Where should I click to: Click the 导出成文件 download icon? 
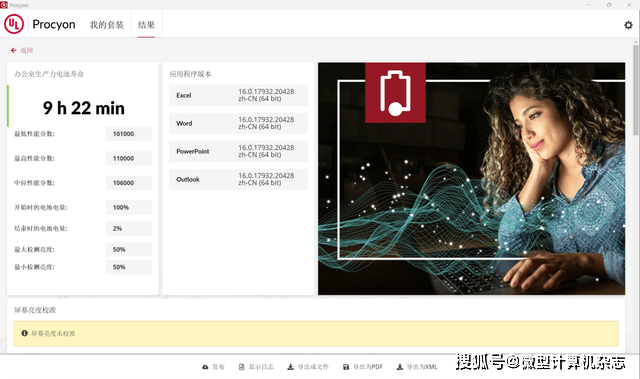[290, 367]
